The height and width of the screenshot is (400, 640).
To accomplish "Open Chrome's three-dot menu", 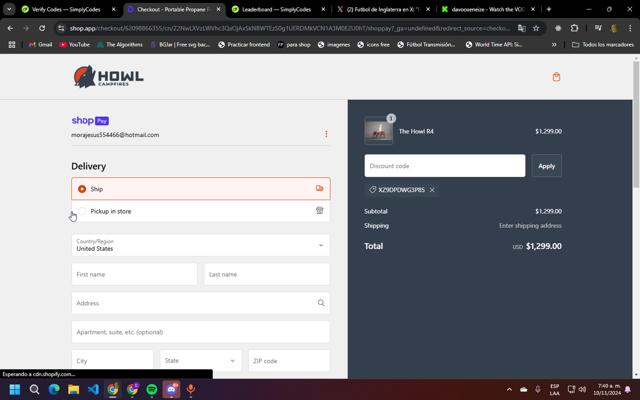I will click(630, 28).
